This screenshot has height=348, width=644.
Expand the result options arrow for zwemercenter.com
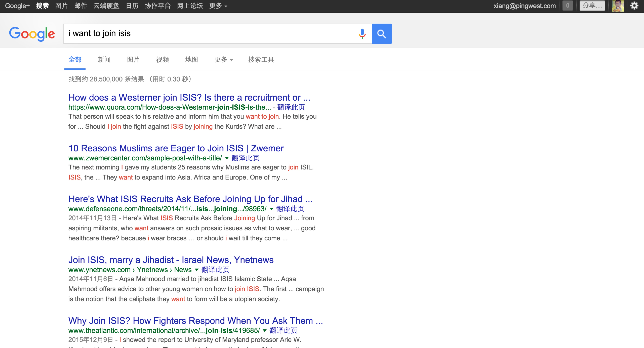point(227,158)
